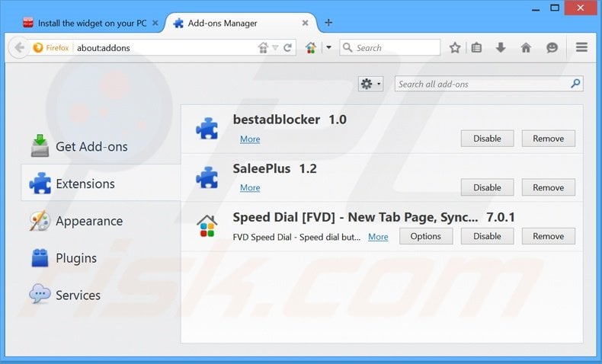Select the bestadblocker 1.0 title
This screenshot has height=364, width=602.
click(290, 120)
